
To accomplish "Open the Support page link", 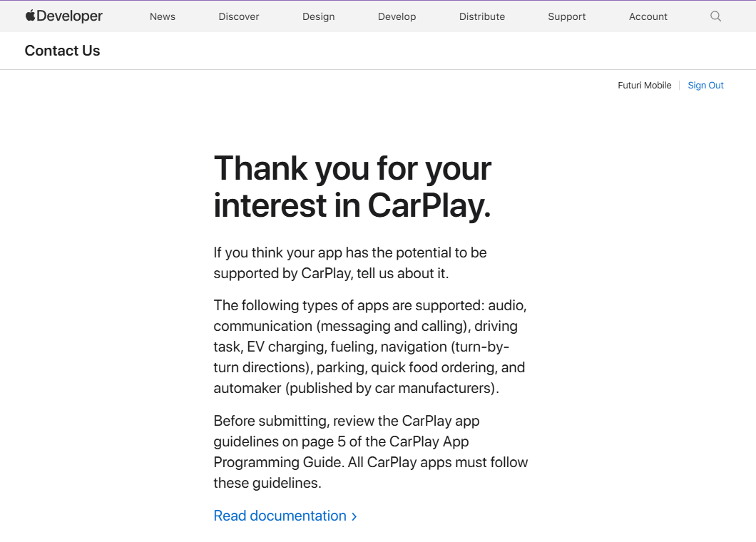I will click(x=567, y=16).
